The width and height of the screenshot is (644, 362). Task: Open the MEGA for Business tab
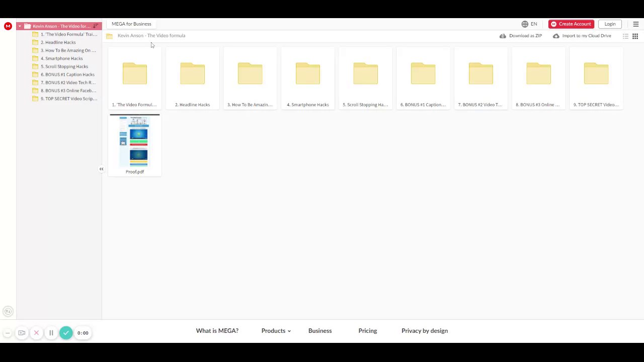[x=131, y=24]
